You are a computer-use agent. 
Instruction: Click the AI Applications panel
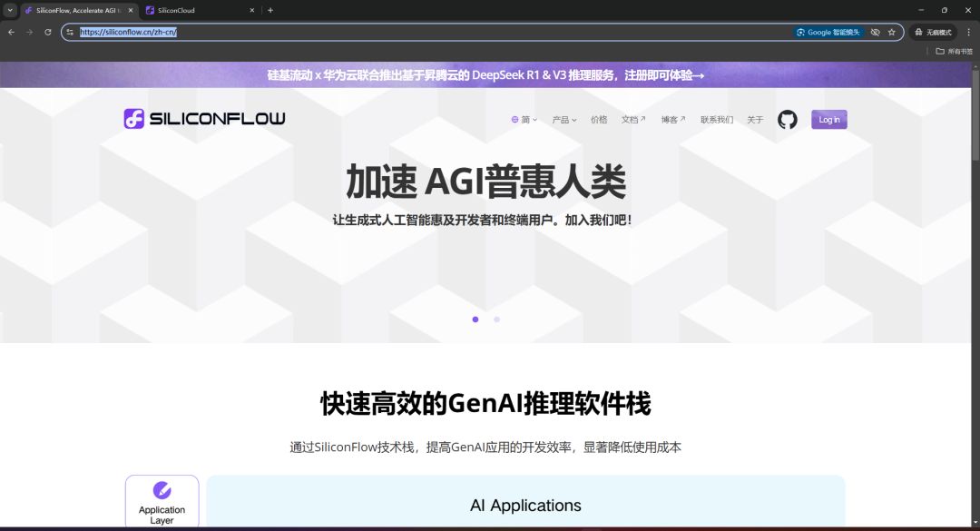click(525, 502)
